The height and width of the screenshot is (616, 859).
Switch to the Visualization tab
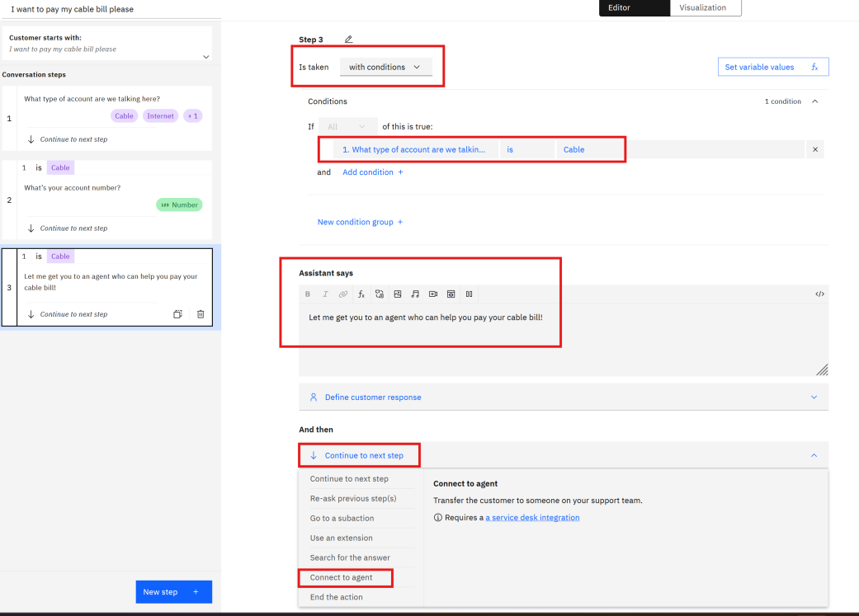[x=706, y=7]
